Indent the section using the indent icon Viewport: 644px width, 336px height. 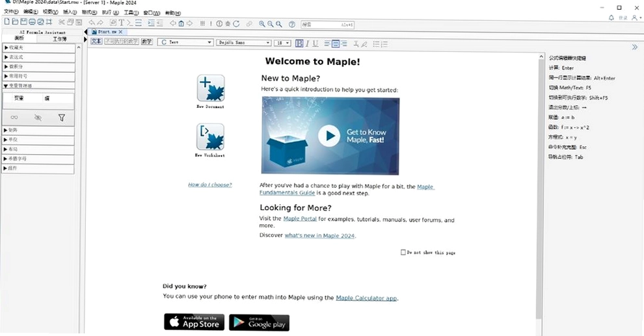(x=151, y=23)
